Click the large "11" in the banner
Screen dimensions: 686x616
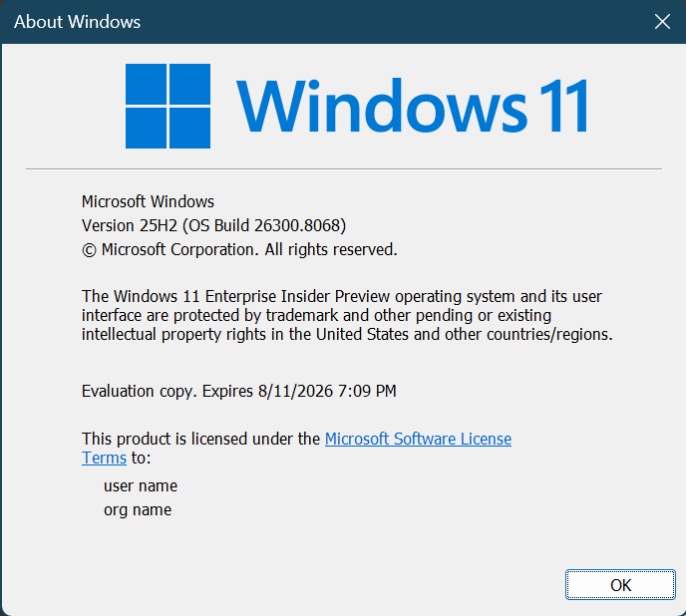click(x=561, y=106)
